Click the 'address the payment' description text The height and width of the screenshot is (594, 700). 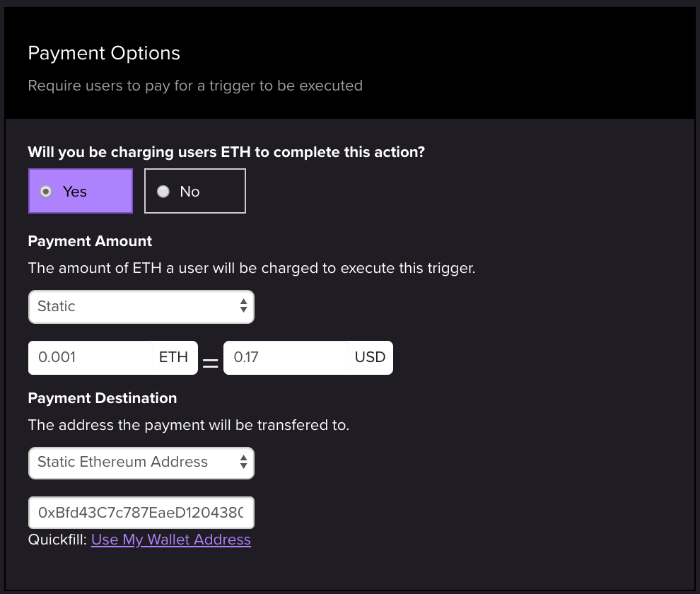189,426
